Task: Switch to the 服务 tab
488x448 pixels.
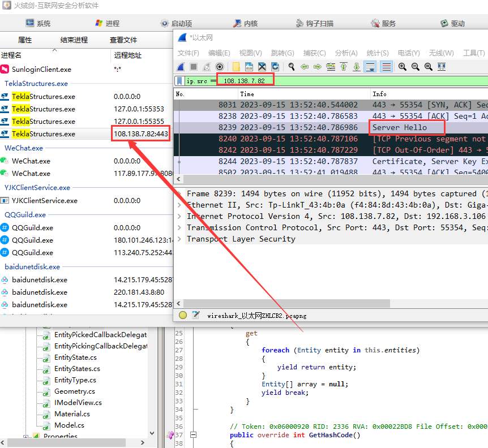Action: [383, 23]
